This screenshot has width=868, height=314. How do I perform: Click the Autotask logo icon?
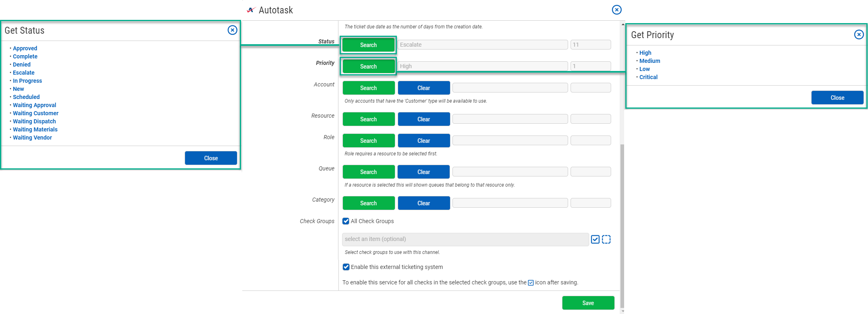click(251, 10)
